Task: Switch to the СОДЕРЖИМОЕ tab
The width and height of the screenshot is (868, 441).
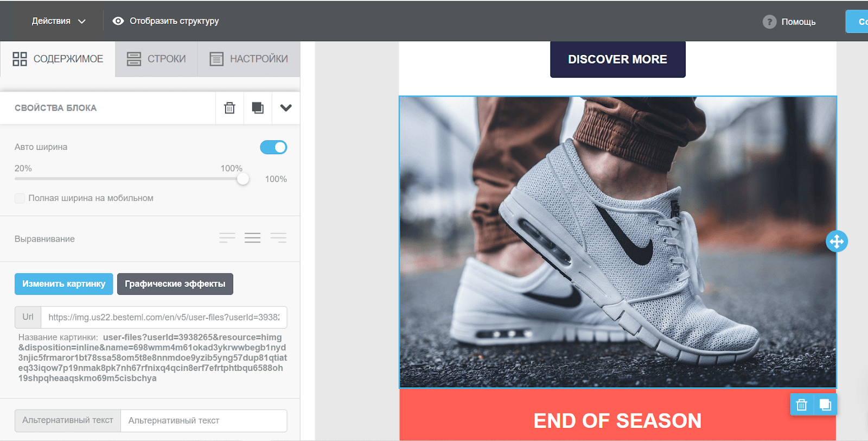Action: tap(58, 59)
